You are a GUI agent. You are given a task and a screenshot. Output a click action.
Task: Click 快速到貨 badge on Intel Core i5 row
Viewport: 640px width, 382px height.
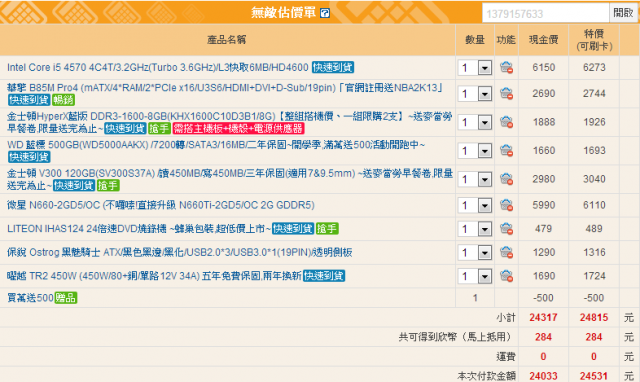tap(333, 67)
